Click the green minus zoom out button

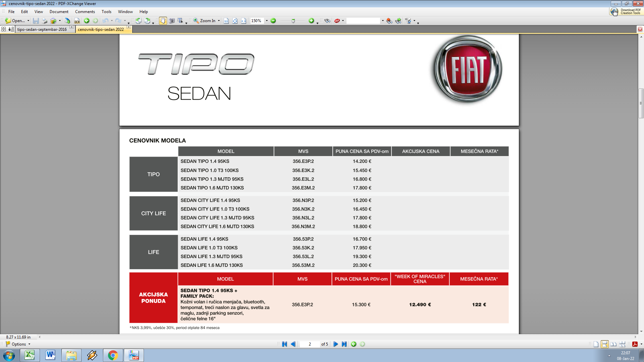pos(273,21)
